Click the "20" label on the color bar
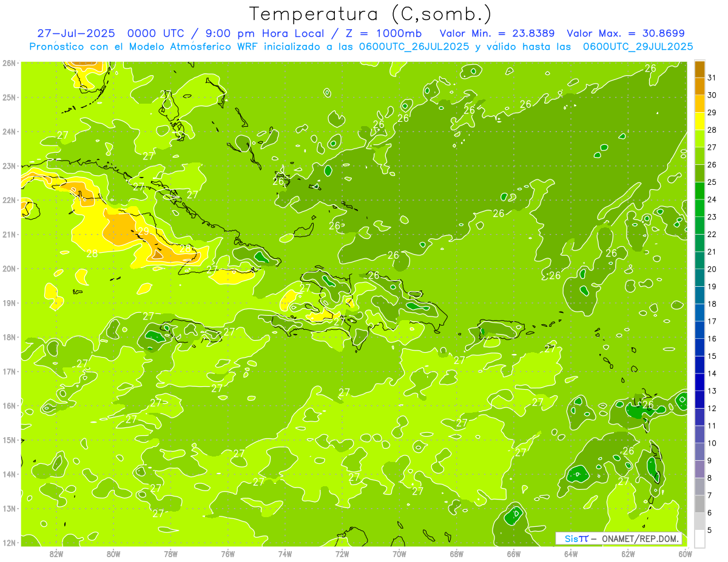Viewport: 728px width, 562px height. [712, 269]
